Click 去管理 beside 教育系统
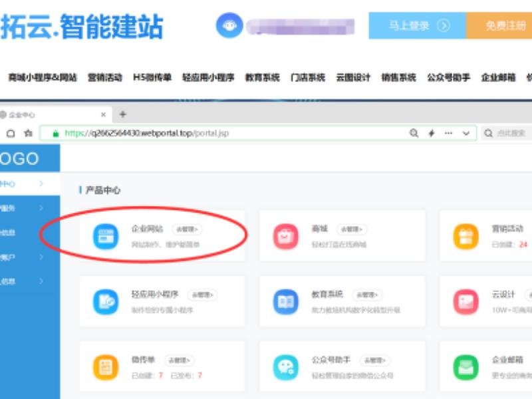 coord(368,295)
